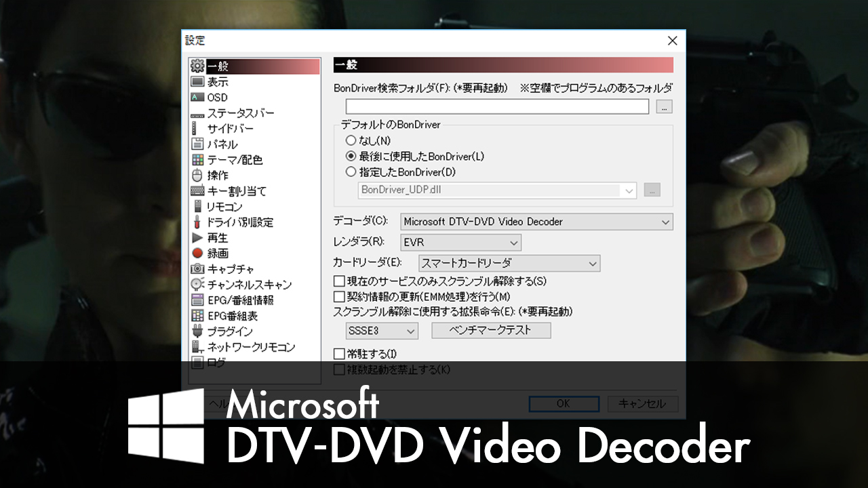Click the パネル panel icon
The width and height of the screenshot is (868, 488).
tap(197, 144)
